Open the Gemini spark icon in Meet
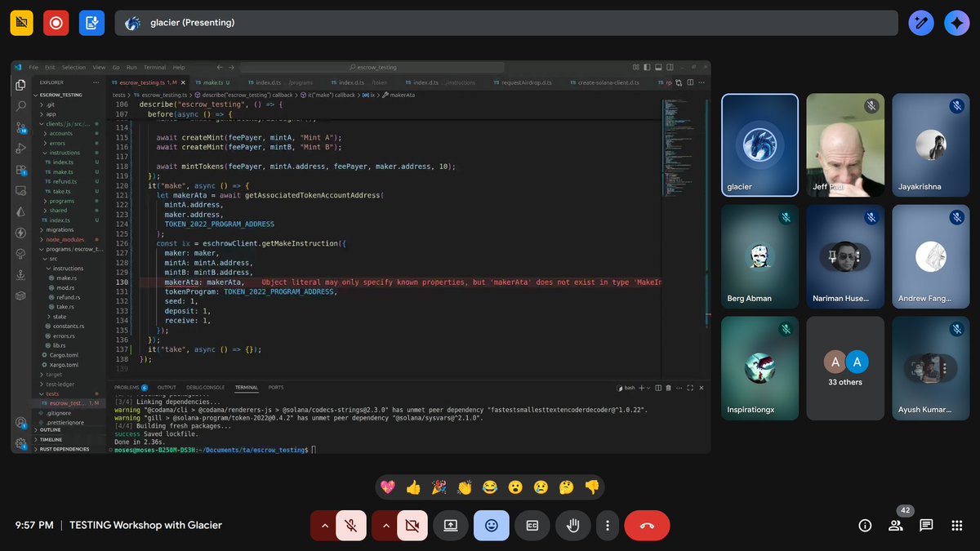980x551 pixels. tap(956, 23)
